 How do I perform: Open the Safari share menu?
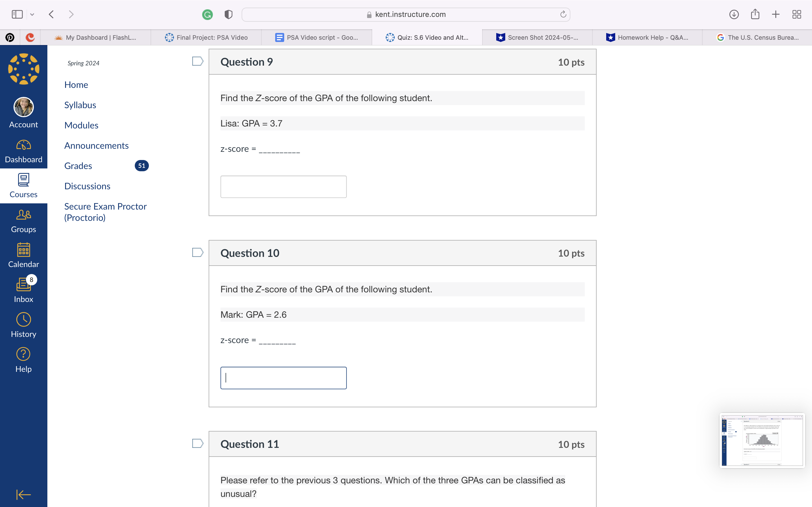(x=755, y=14)
